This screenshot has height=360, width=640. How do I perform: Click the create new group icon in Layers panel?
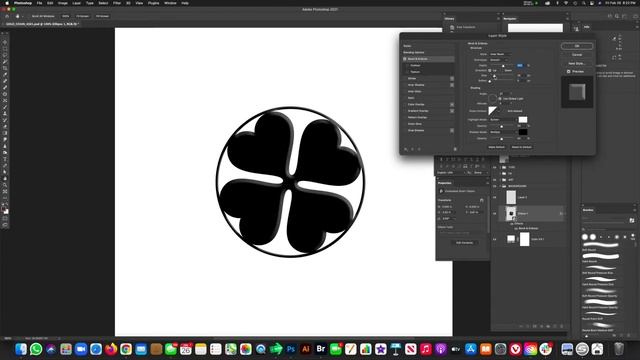548,326
